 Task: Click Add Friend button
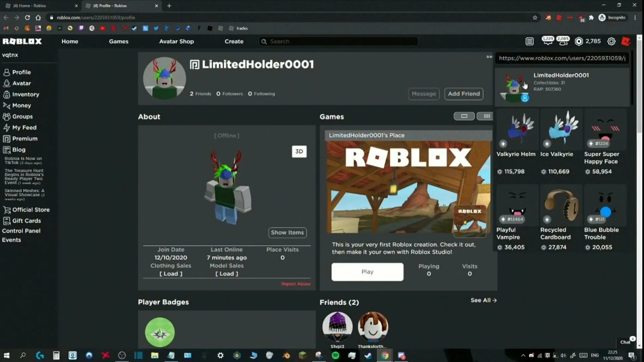[x=464, y=93]
